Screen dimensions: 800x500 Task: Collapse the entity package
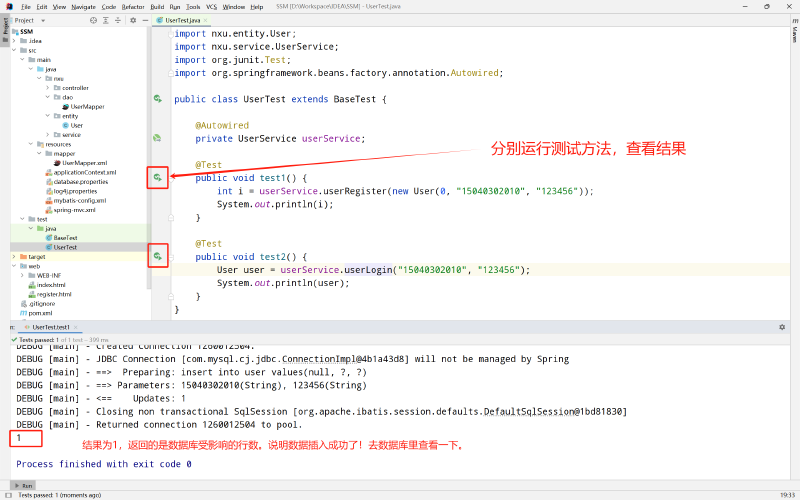(x=48, y=116)
